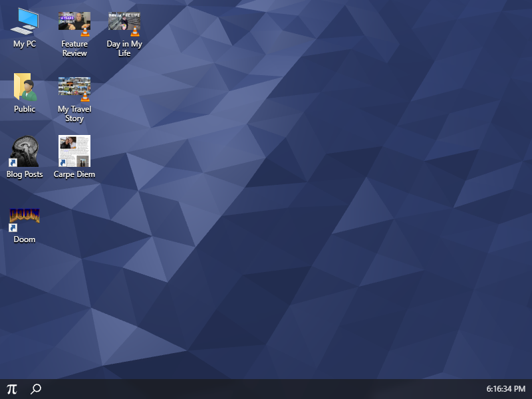Click the "Feature Review" text label
The width and height of the screenshot is (532, 399).
pyautogui.click(x=74, y=49)
